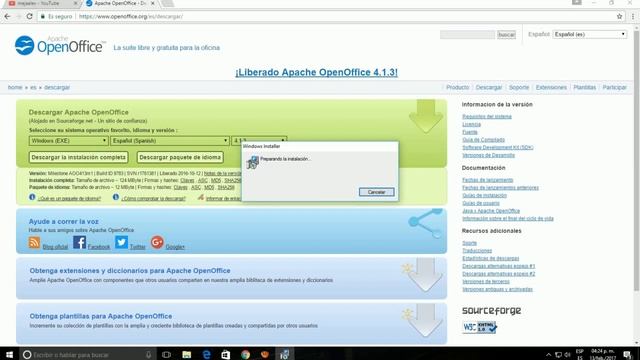Click the Apache OpenOffice logo
This screenshot has height=360, width=640.
(60, 45)
